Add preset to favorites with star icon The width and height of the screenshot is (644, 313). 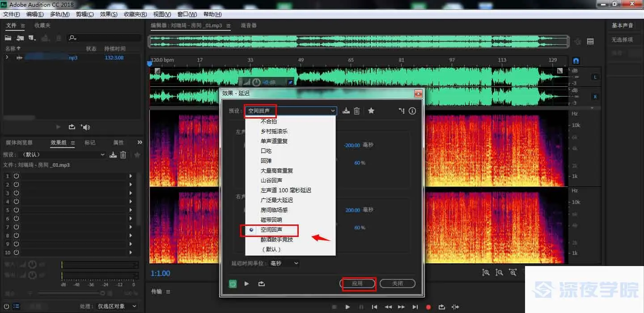pyautogui.click(x=371, y=110)
